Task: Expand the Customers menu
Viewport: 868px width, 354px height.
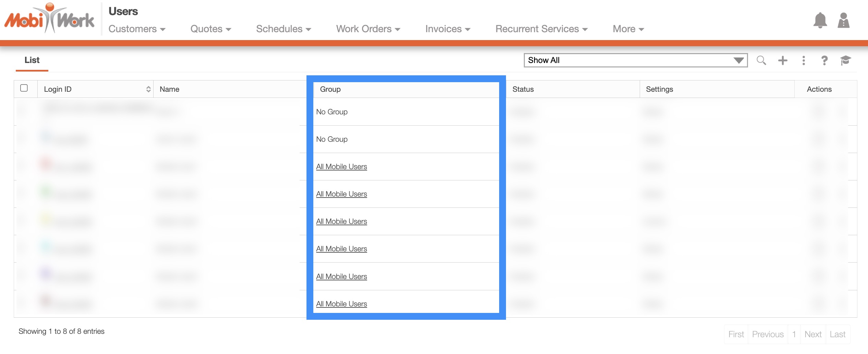Action: pos(137,29)
